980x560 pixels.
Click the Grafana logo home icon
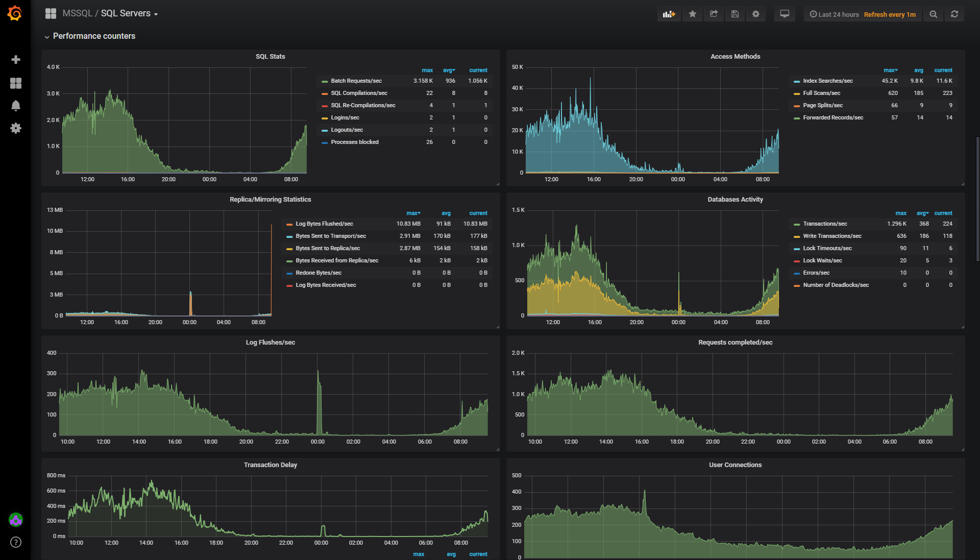point(15,13)
